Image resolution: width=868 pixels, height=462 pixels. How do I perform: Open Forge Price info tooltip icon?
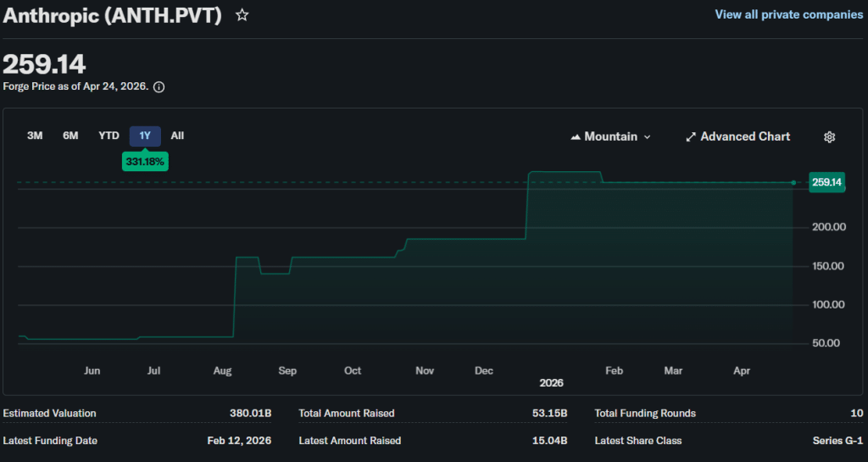coord(159,86)
